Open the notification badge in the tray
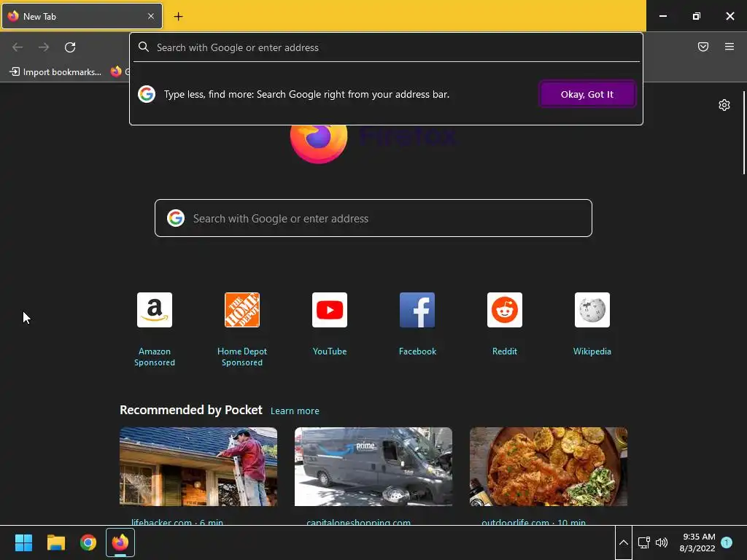The height and width of the screenshot is (560, 747). [x=727, y=542]
